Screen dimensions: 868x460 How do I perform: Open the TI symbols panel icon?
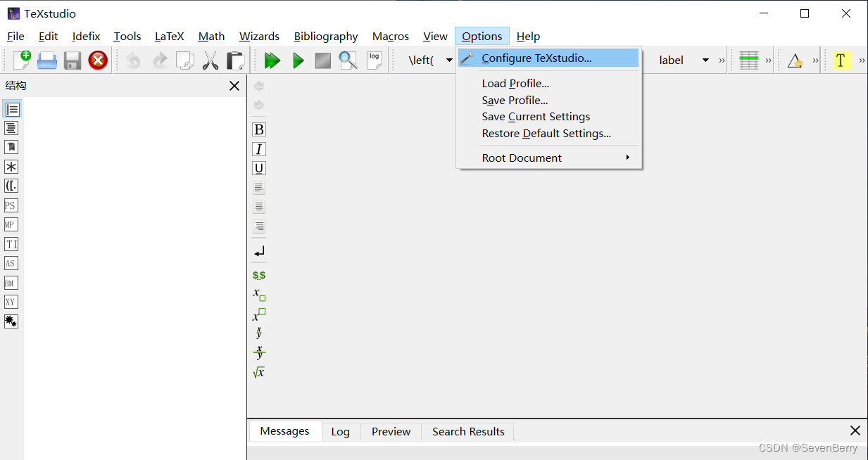click(x=11, y=244)
